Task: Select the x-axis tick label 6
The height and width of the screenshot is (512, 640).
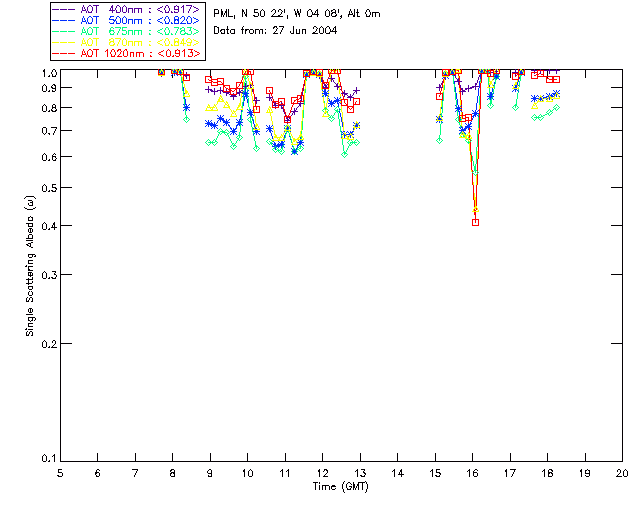Action: point(98,473)
